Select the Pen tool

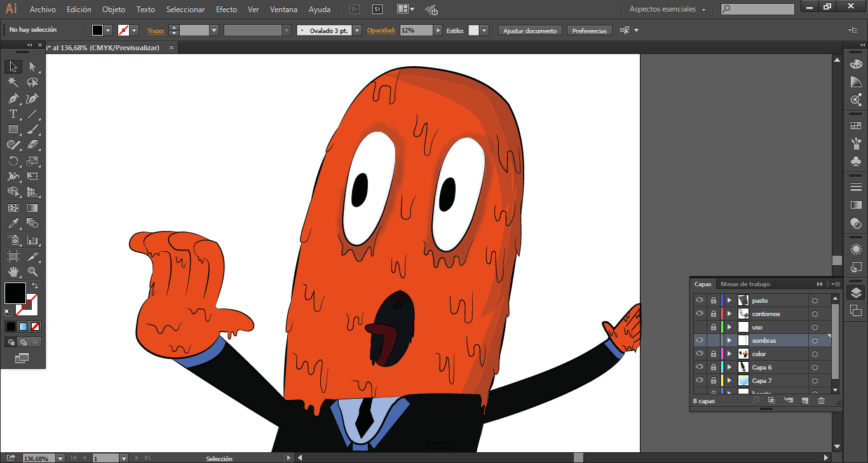(13, 99)
